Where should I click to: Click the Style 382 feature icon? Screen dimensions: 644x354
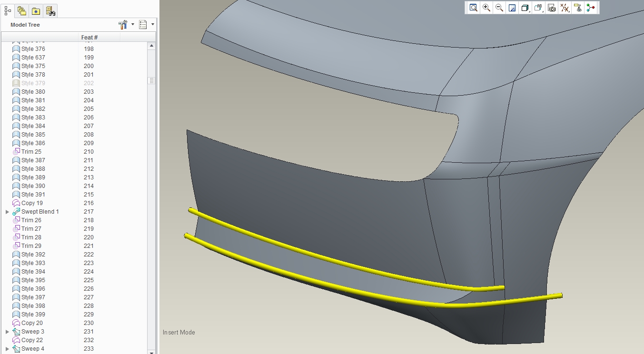pos(16,109)
